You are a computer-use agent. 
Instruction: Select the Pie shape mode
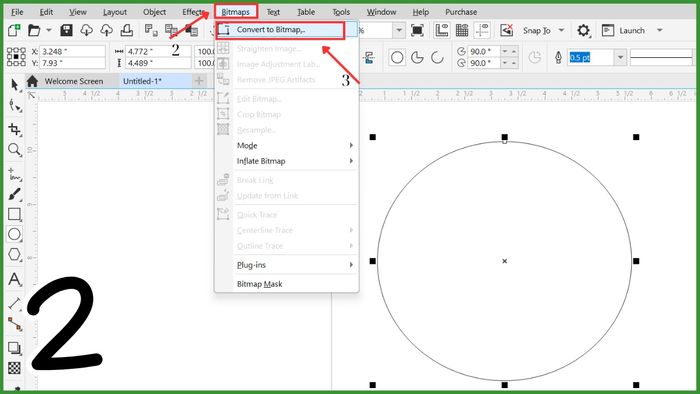tap(417, 58)
